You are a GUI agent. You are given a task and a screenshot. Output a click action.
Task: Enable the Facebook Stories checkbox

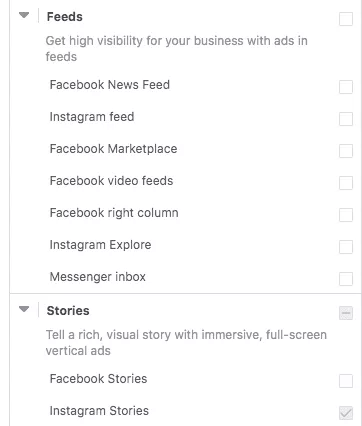pyautogui.click(x=346, y=381)
